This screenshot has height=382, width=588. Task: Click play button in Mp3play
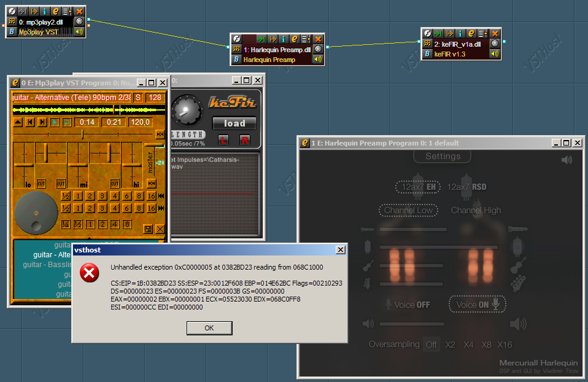coord(55,122)
